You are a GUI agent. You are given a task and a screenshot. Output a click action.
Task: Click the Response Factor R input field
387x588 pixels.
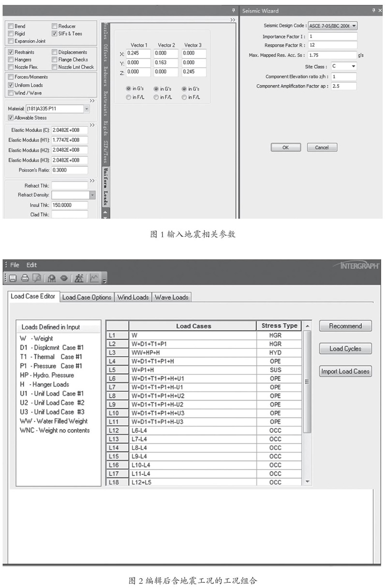[x=332, y=46]
